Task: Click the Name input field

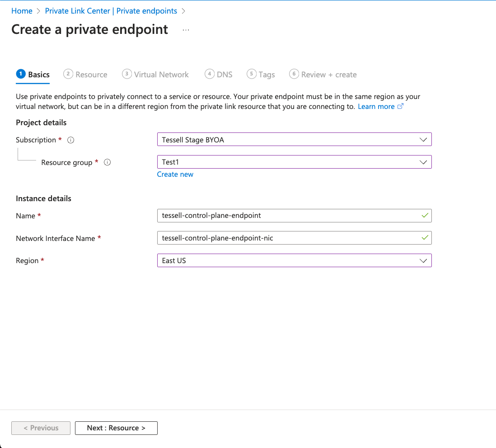Action: [x=289, y=216]
